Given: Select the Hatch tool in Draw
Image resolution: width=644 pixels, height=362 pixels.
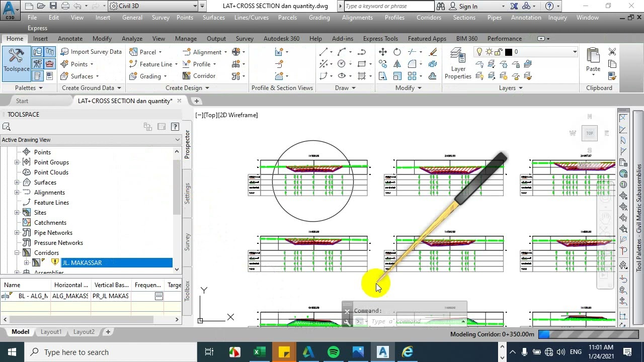Looking at the screenshot, I should click(362, 76).
